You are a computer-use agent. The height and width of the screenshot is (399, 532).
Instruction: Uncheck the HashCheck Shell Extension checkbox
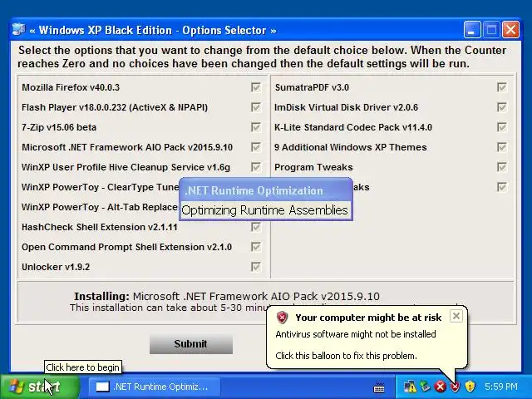point(256,227)
